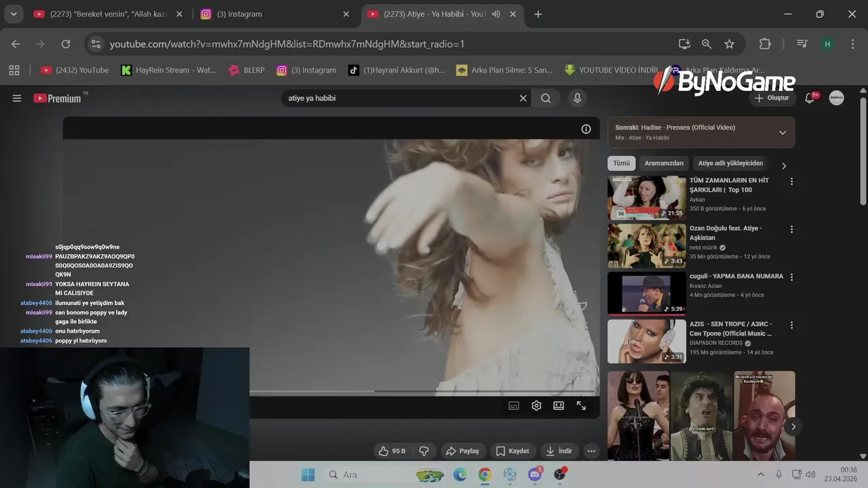
Task: Open the Chrome extensions puzzle icon
Action: point(765,44)
